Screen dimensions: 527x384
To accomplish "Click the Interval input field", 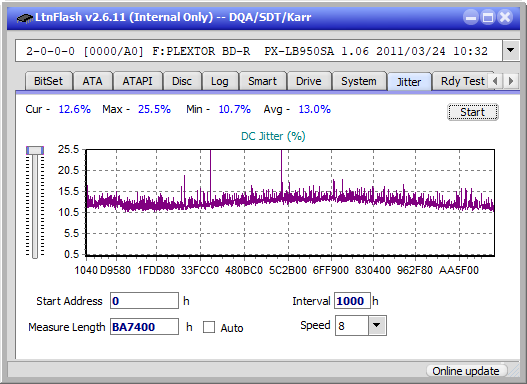I will (352, 301).
